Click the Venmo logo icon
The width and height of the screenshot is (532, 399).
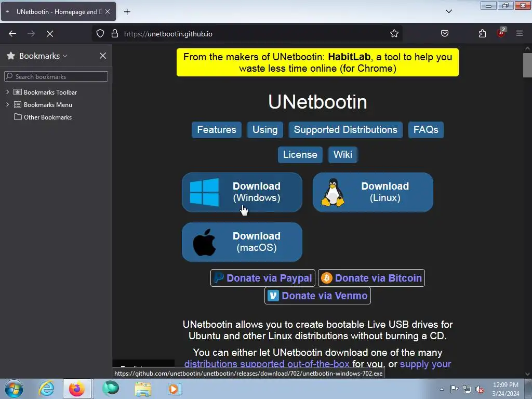[x=273, y=296]
